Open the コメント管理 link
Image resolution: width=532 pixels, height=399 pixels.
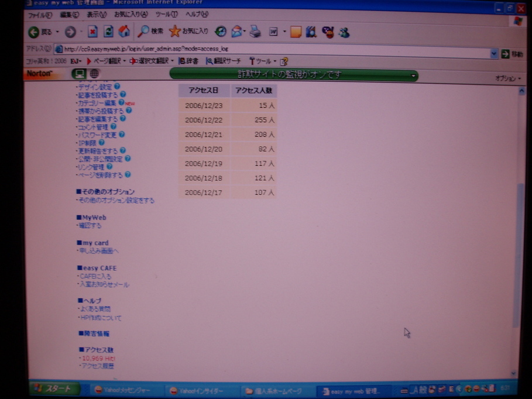(x=92, y=127)
